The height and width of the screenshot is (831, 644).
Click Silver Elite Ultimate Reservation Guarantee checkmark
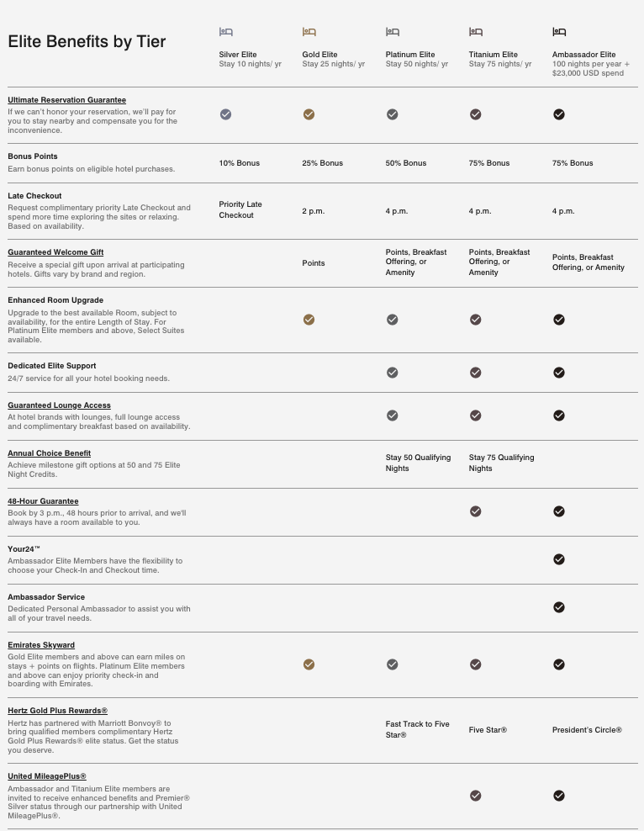coord(225,114)
